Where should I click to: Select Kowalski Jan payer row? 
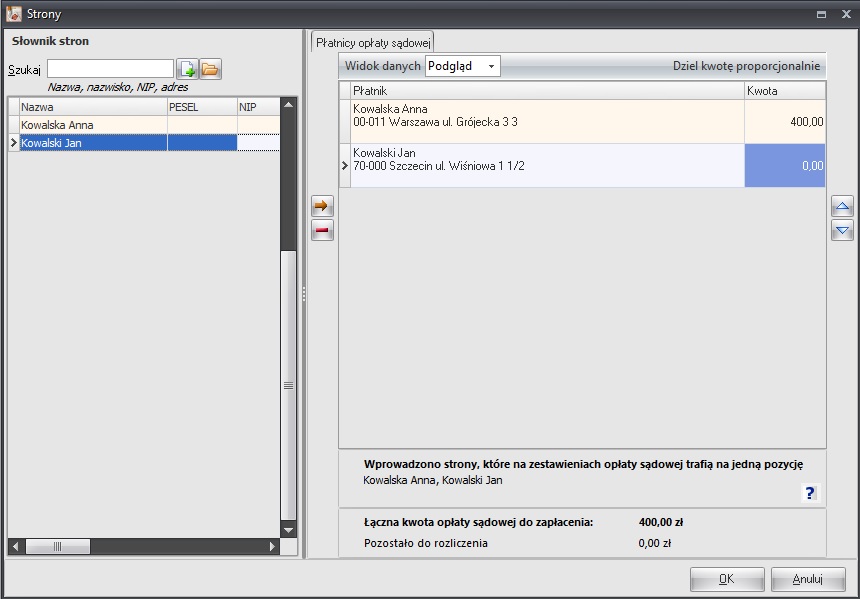point(545,165)
